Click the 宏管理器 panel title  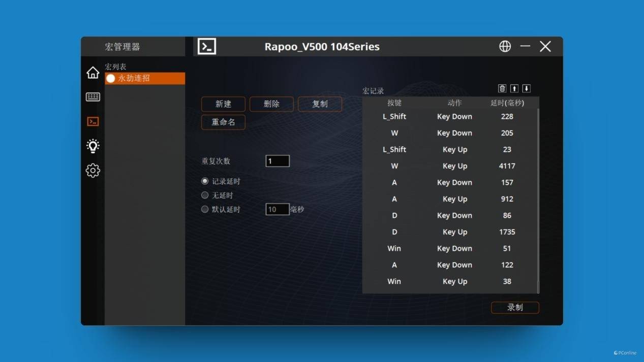coord(122,47)
